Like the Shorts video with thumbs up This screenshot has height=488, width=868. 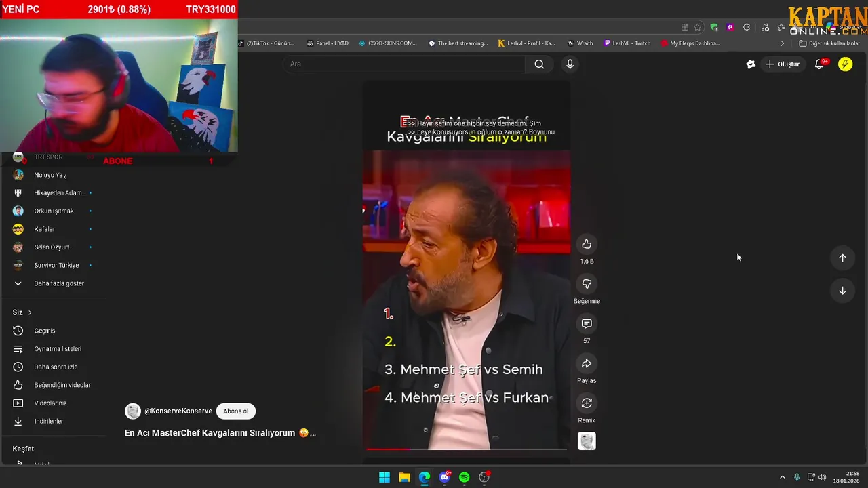[x=587, y=244]
